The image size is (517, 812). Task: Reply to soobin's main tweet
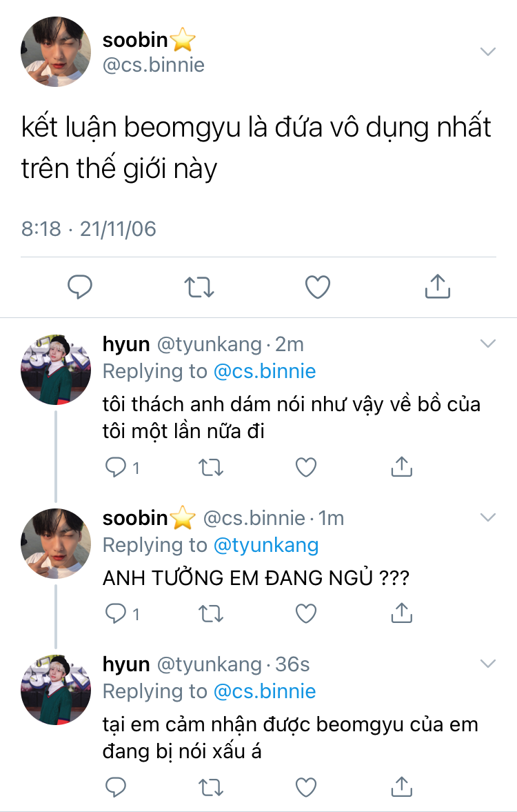80,286
